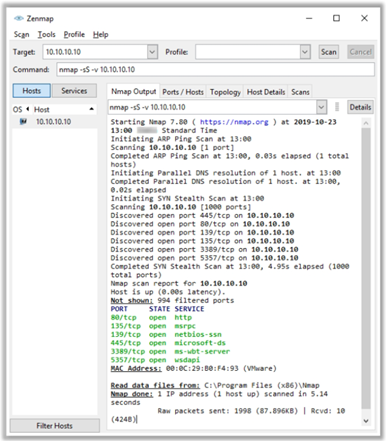Click the '3389/tcp open ms-wbt-server' output line
The width and height of the screenshot is (386, 441).
[170, 351]
